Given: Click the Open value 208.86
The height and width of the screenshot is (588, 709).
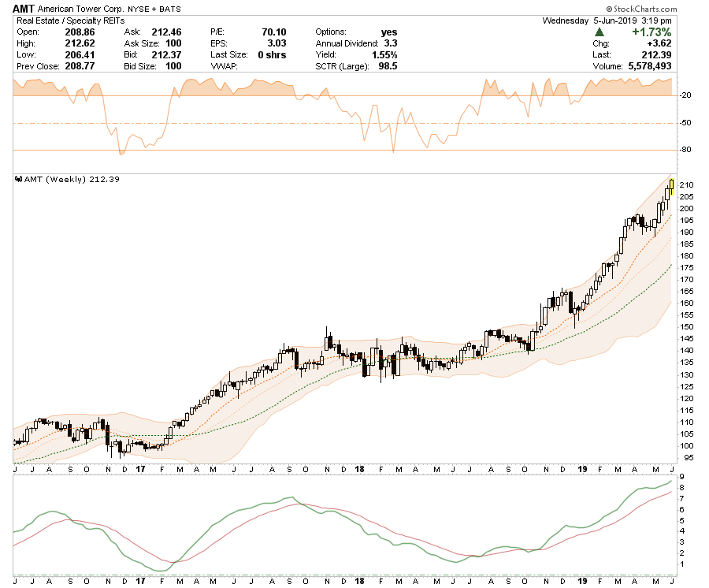Looking at the screenshot, I should (80, 32).
